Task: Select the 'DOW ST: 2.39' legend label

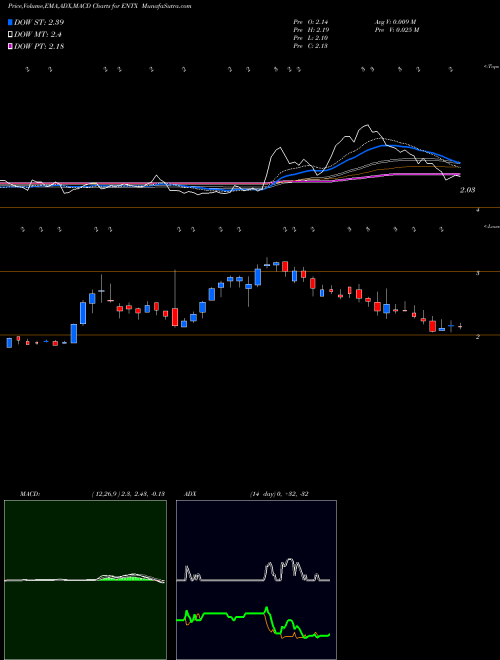Action: tap(39, 22)
